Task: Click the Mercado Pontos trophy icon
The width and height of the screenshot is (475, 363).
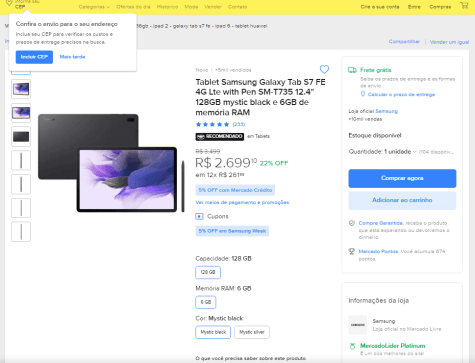Action: coord(352,251)
